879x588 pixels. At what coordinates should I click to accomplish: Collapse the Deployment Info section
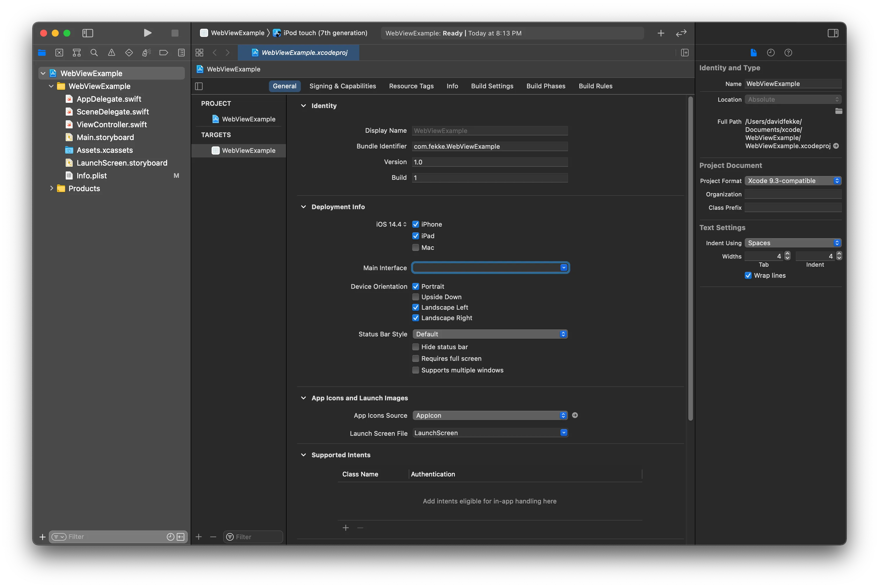[303, 207]
